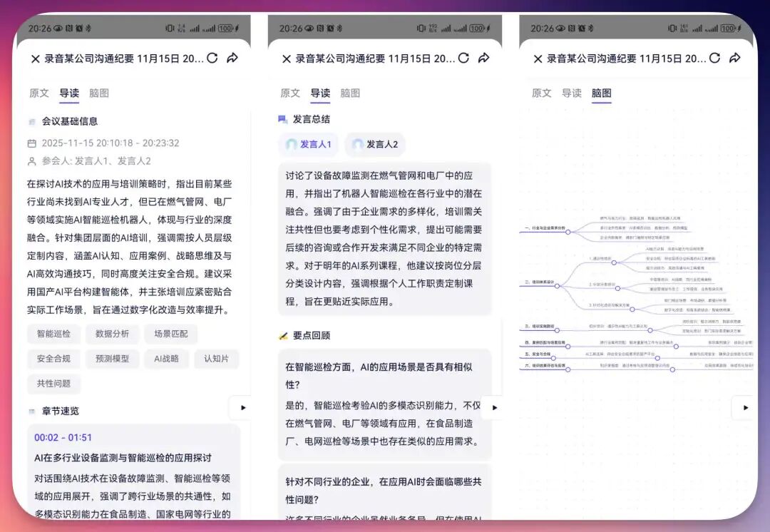
Task: Open the 原文 tab in the right screen
Action: click(x=542, y=93)
